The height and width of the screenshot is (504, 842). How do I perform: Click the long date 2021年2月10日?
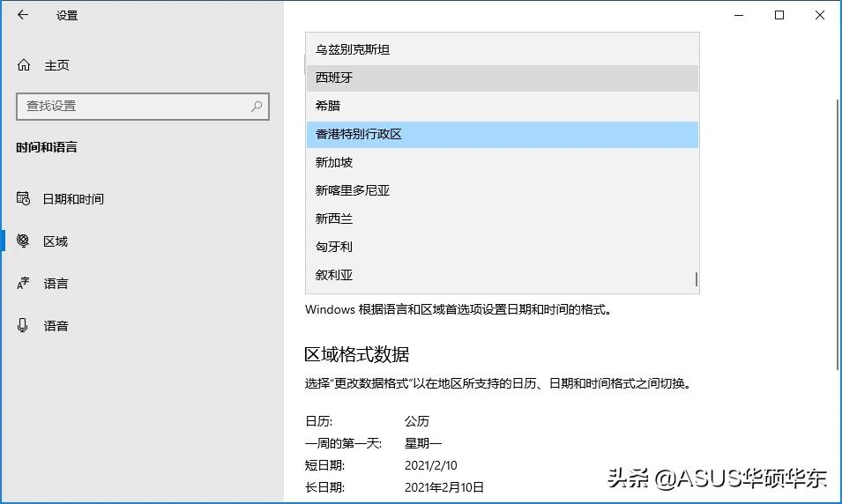(x=444, y=487)
